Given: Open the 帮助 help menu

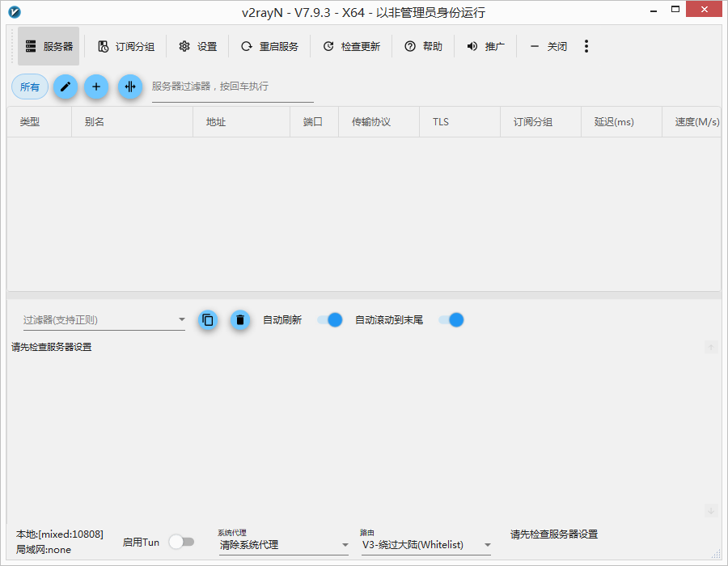Looking at the screenshot, I should [423, 46].
